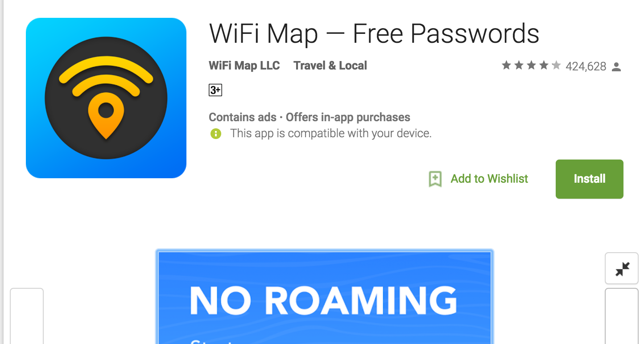Click the bookmark icon for Add to Wishlist
The height and width of the screenshot is (344, 644).
pyautogui.click(x=435, y=179)
